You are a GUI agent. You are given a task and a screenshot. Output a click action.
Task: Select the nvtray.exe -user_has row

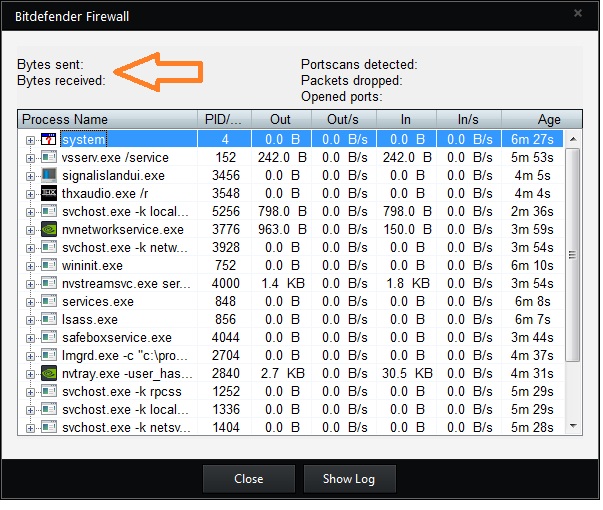coord(290,373)
